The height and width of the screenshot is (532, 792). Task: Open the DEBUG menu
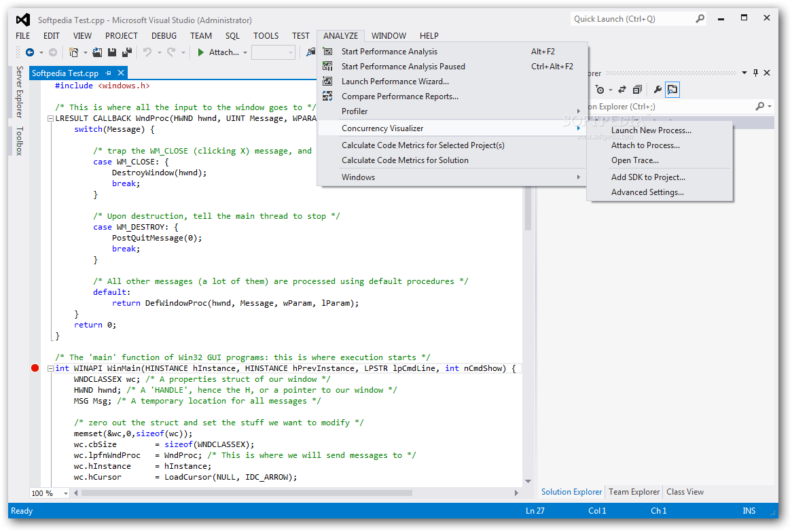[164, 36]
